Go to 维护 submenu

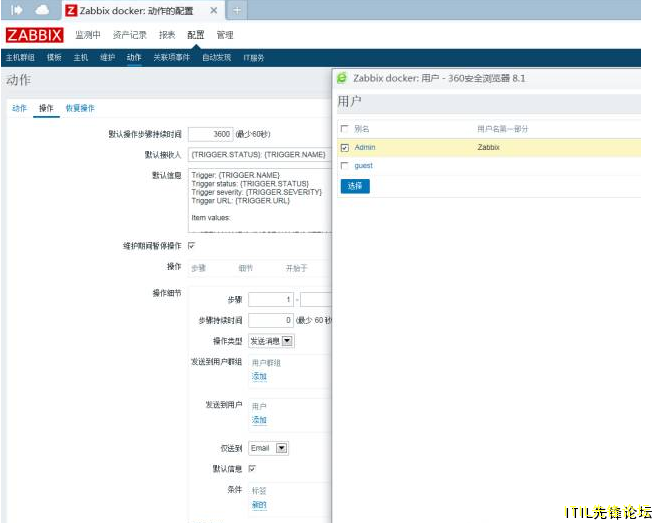(x=107, y=57)
